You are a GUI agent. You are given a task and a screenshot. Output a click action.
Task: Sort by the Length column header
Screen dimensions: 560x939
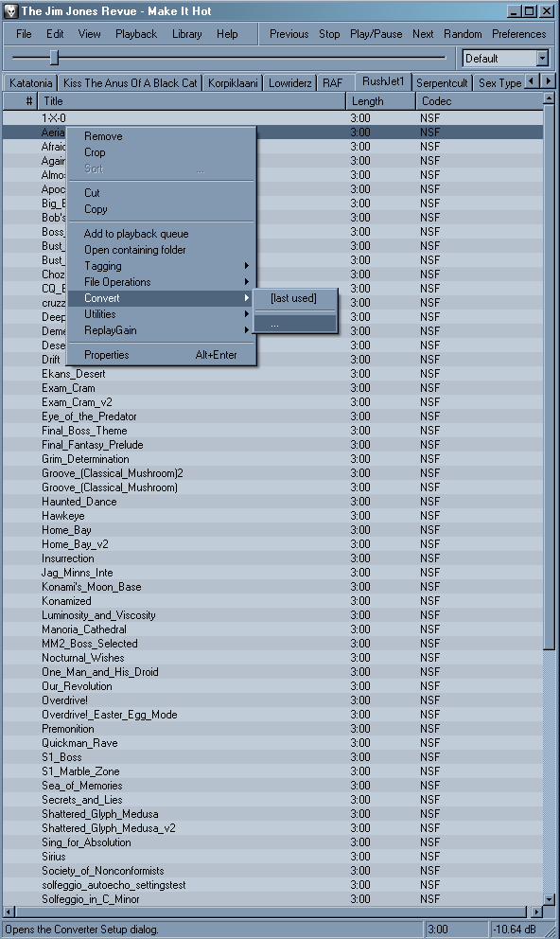380,101
